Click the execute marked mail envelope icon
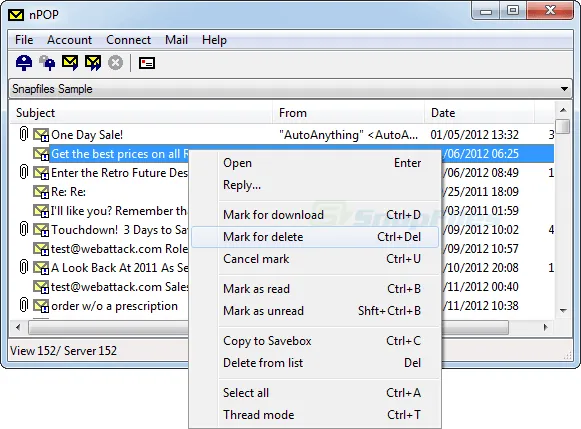 coord(70,63)
